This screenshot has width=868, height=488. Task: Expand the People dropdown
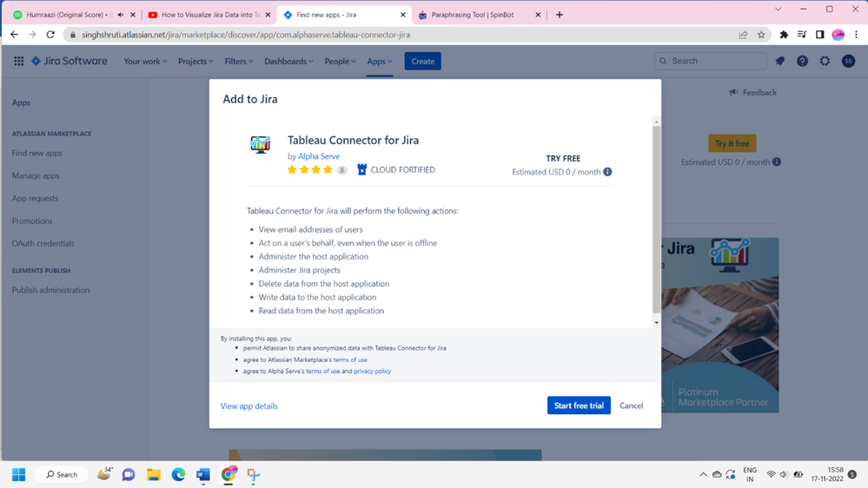click(340, 62)
